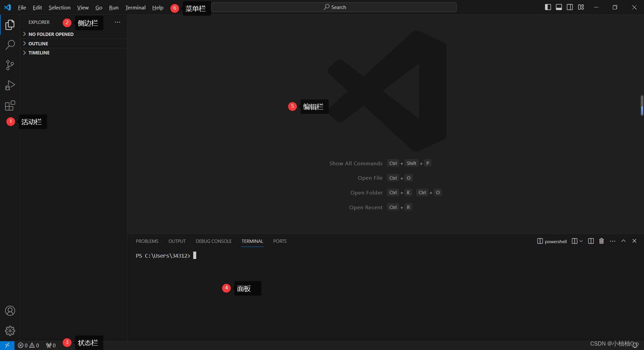Open Run and Debug view icon
644x350 pixels.
coord(10,85)
